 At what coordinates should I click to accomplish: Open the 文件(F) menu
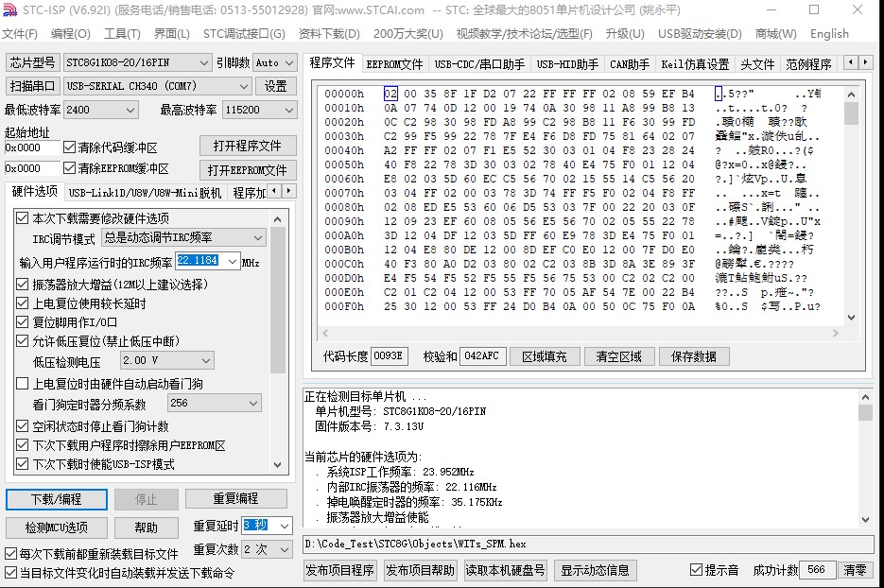20,34
